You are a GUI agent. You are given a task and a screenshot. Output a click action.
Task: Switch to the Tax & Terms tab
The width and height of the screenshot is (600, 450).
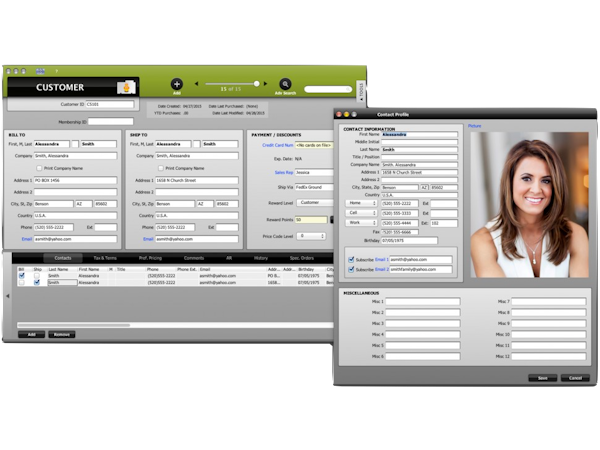tap(105, 258)
